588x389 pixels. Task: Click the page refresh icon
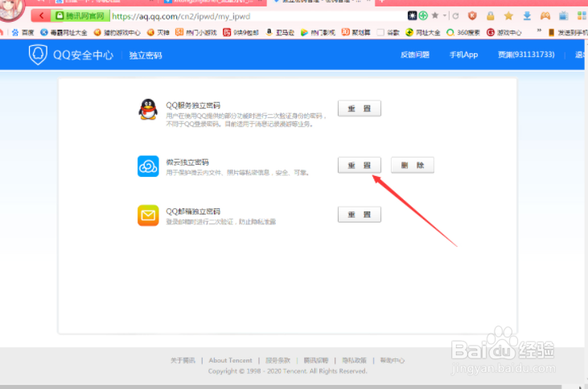point(455,16)
